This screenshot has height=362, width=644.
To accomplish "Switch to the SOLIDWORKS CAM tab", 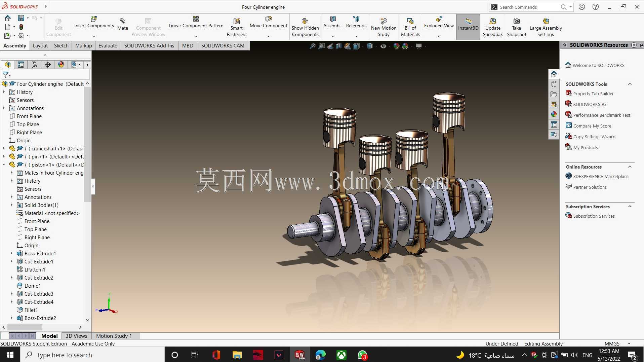I will tap(223, 46).
